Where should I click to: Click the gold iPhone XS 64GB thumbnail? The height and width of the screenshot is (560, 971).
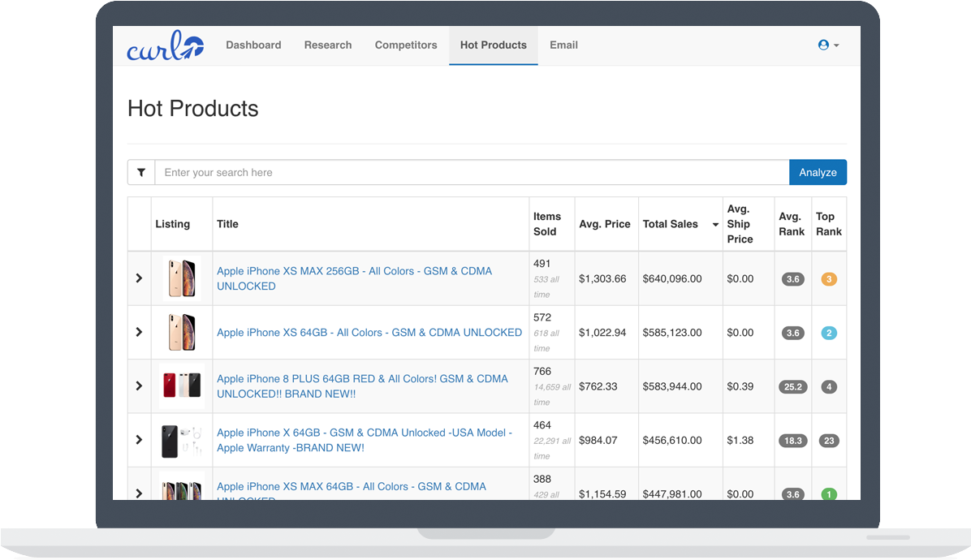point(181,332)
